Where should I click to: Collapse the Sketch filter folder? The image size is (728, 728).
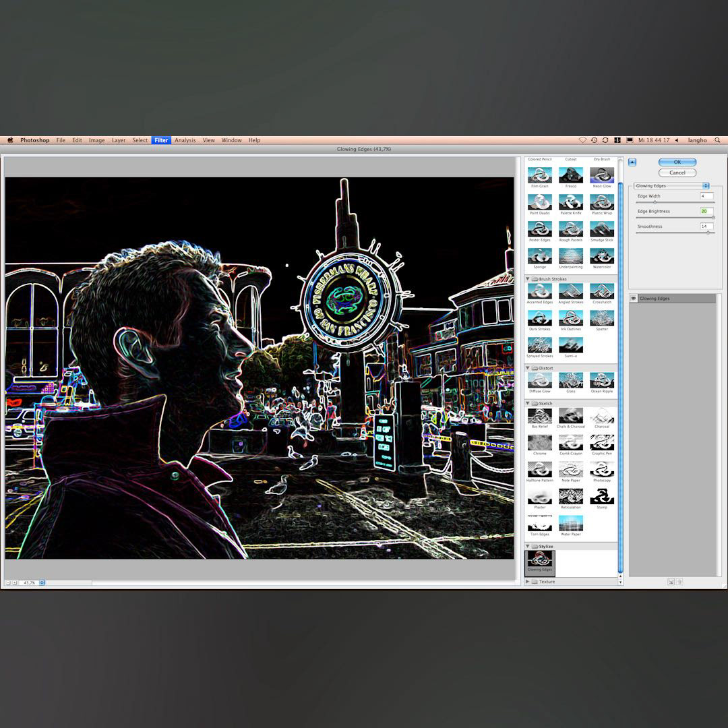(x=527, y=404)
